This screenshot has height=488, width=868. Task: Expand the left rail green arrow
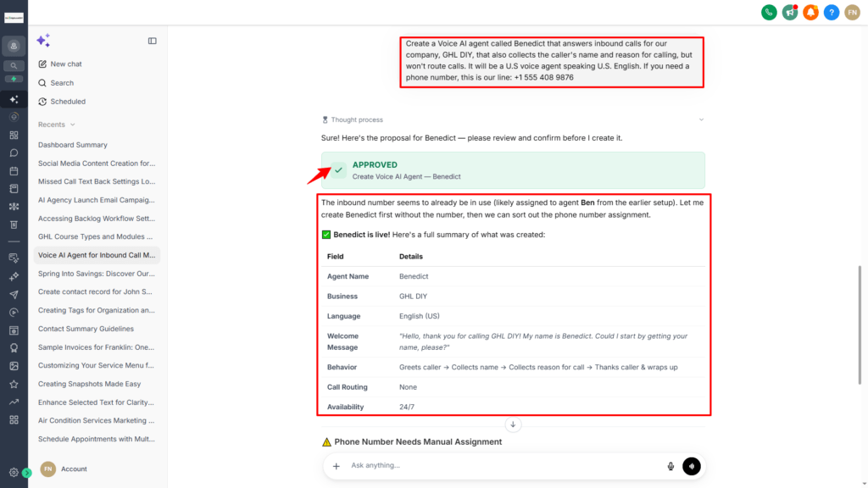(26, 473)
